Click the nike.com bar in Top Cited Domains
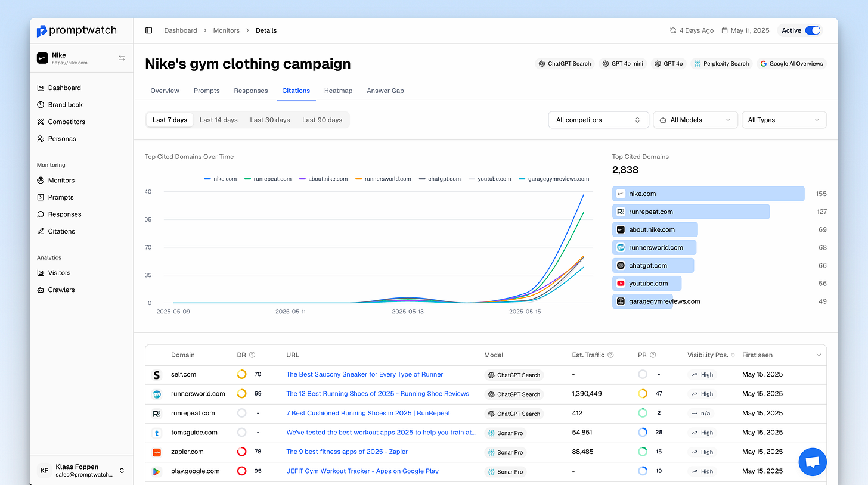The height and width of the screenshot is (485, 868). tap(708, 194)
